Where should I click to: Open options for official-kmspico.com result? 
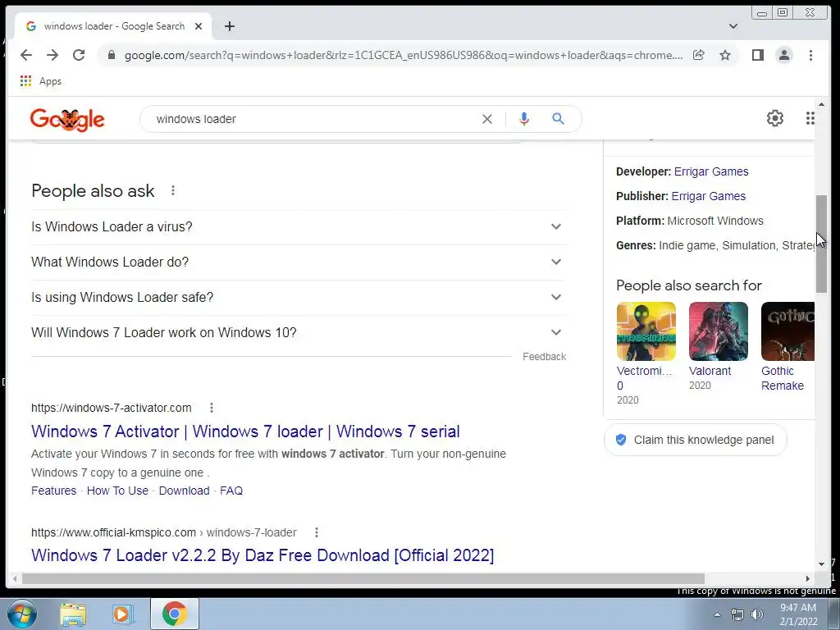pyautogui.click(x=317, y=532)
